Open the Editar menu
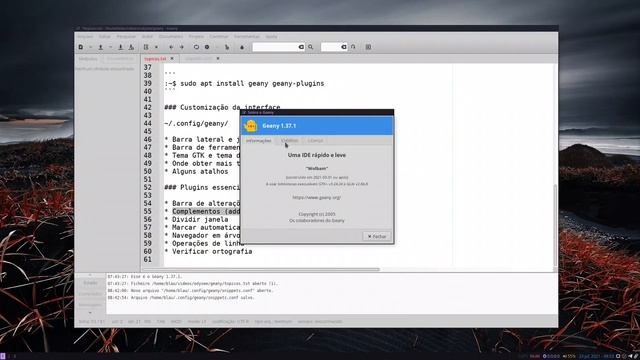Screen dimensions: 640x360 click(104, 37)
